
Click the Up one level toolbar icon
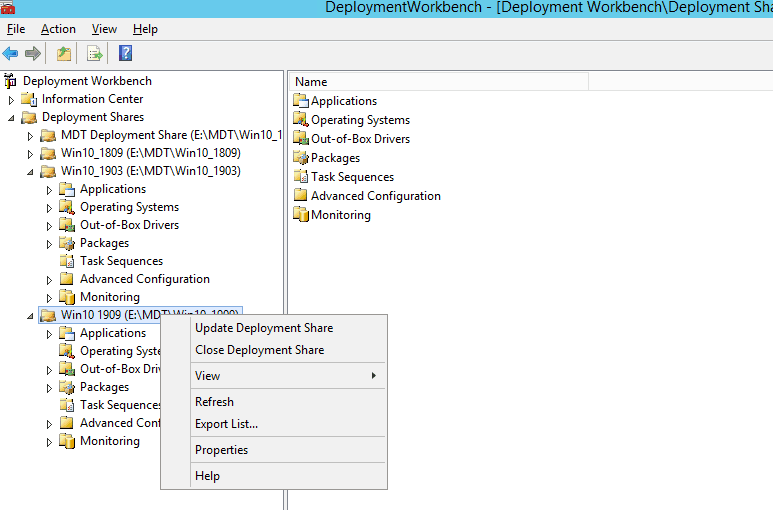[x=64, y=53]
